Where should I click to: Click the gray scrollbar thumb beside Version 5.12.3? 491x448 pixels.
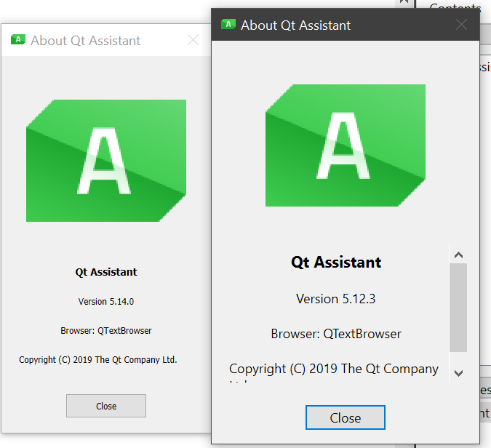tap(458, 307)
